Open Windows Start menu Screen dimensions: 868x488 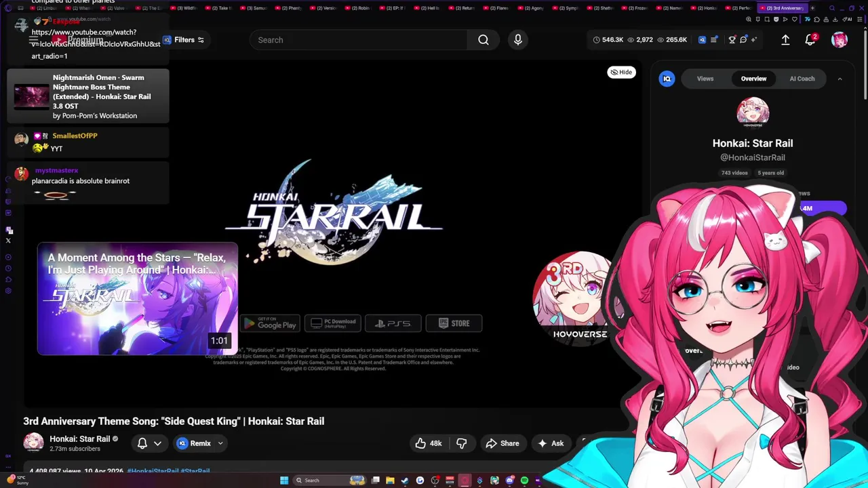point(284,481)
